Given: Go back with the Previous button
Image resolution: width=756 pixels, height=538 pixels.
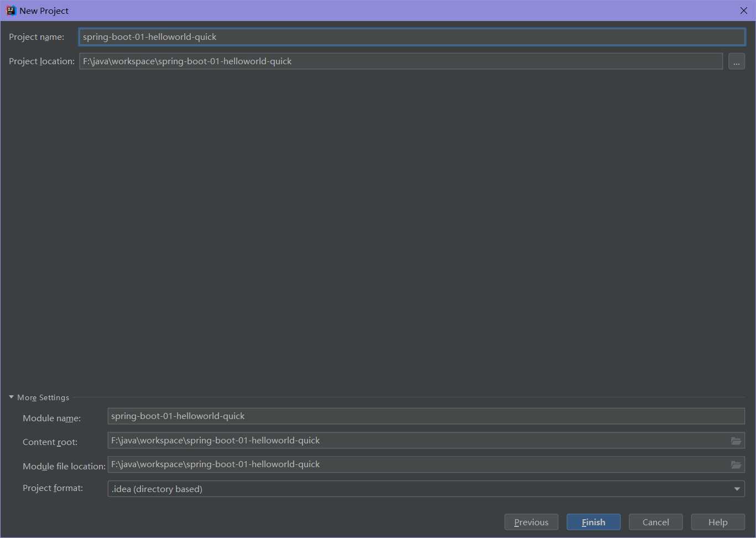Looking at the screenshot, I should (531, 522).
